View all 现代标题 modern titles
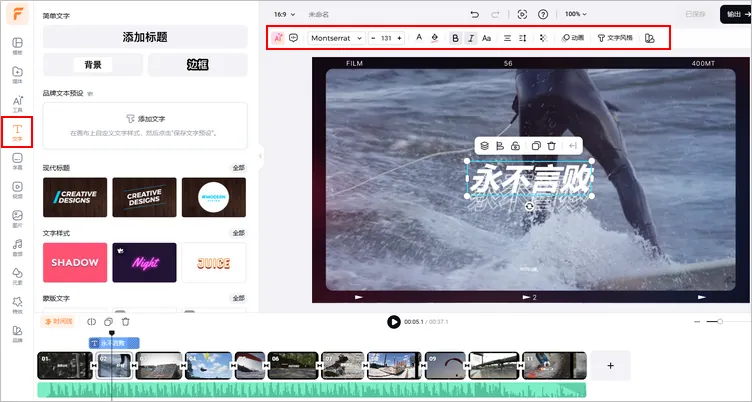 (x=239, y=168)
